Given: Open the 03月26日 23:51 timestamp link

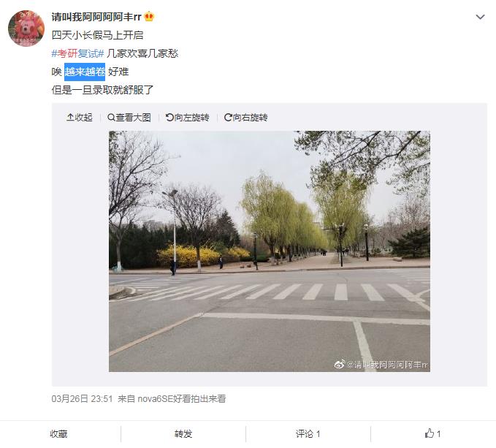Looking at the screenshot, I should tap(82, 398).
